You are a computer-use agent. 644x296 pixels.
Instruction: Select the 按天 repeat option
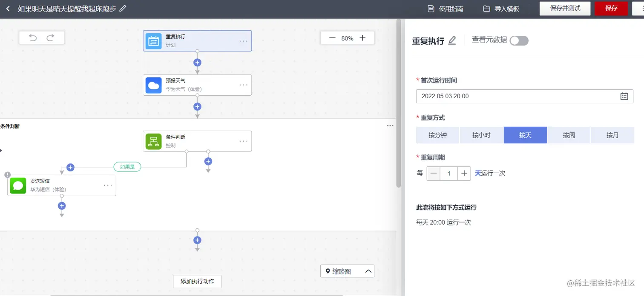[525, 135]
